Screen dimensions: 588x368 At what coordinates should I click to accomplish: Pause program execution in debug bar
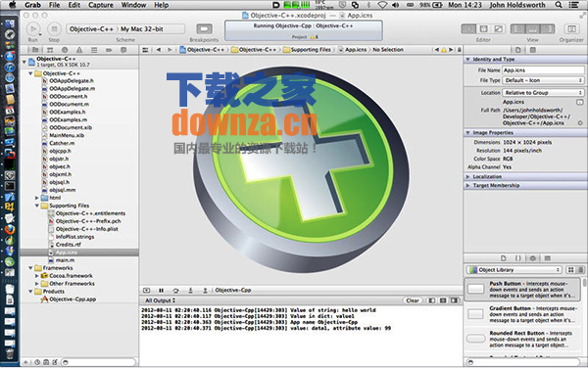(161, 291)
